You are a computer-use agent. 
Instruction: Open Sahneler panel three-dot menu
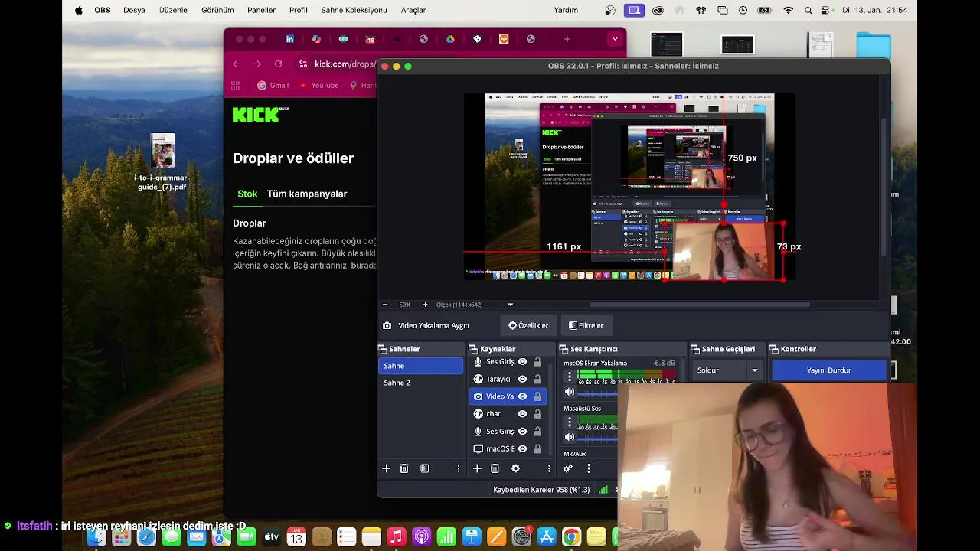(459, 468)
